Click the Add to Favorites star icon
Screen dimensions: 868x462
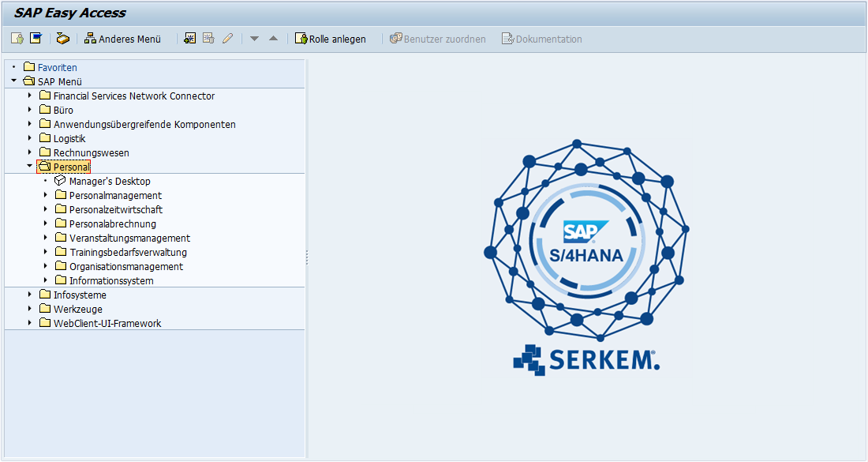pos(189,39)
